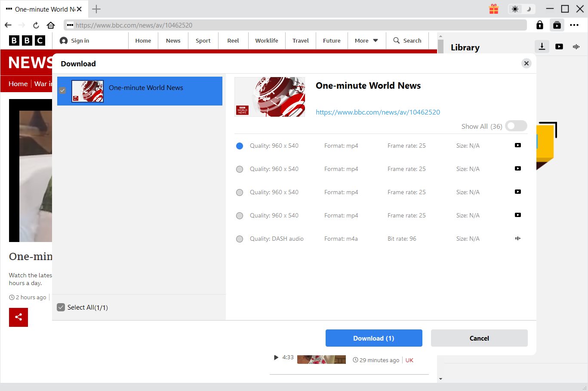Click the browser reload page icon

coord(36,25)
